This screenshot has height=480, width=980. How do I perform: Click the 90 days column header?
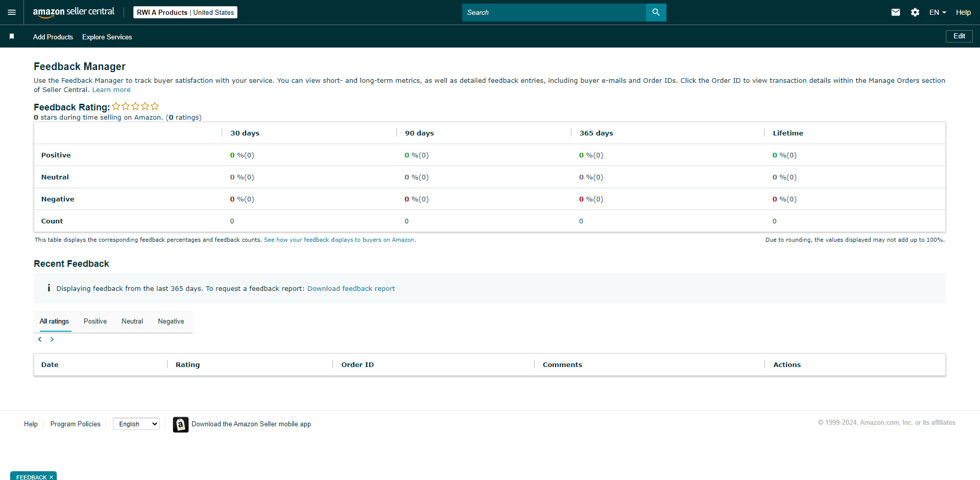(x=419, y=133)
